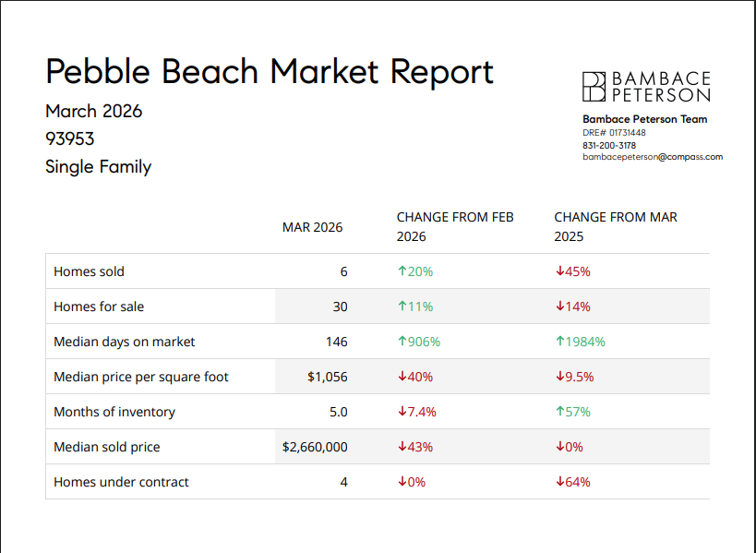Click the green up arrow beside 20%
Viewport: 756px width, 553px height.
[402, 271]
